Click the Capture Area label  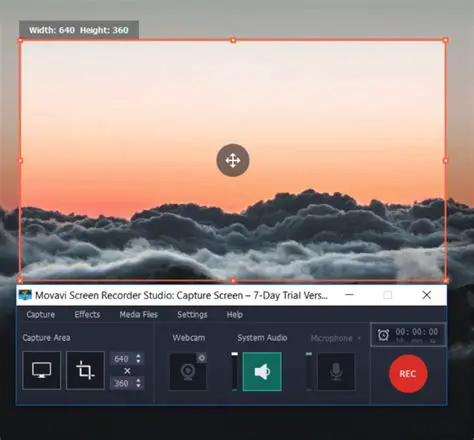[46, 338]
